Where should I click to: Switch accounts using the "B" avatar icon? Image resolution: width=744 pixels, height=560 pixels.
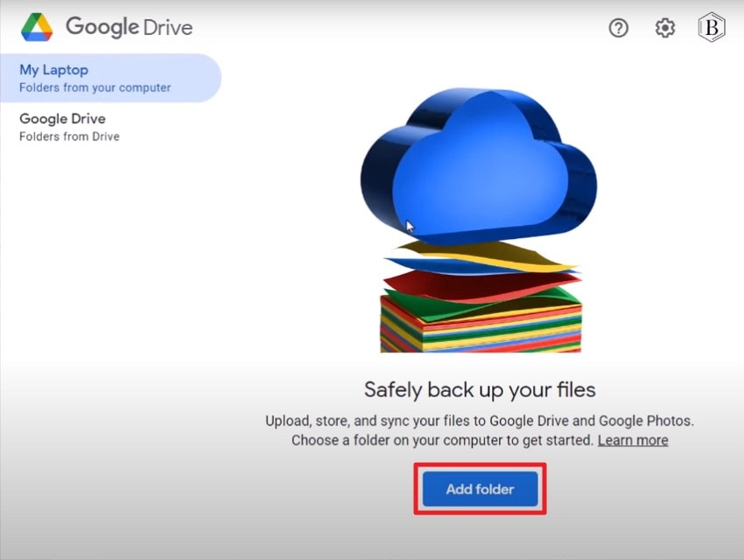[x=709, y=28]
